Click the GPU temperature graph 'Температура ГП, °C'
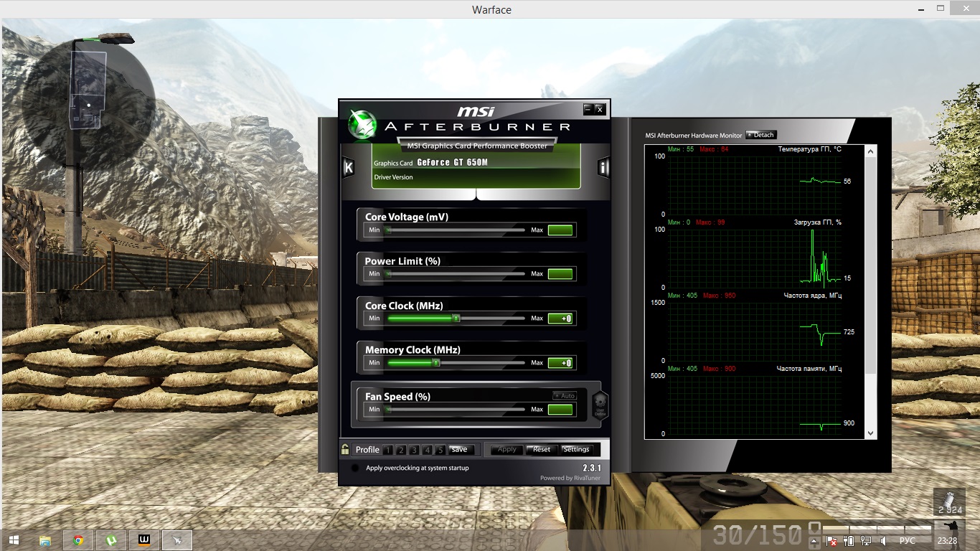 coord(755,184)
